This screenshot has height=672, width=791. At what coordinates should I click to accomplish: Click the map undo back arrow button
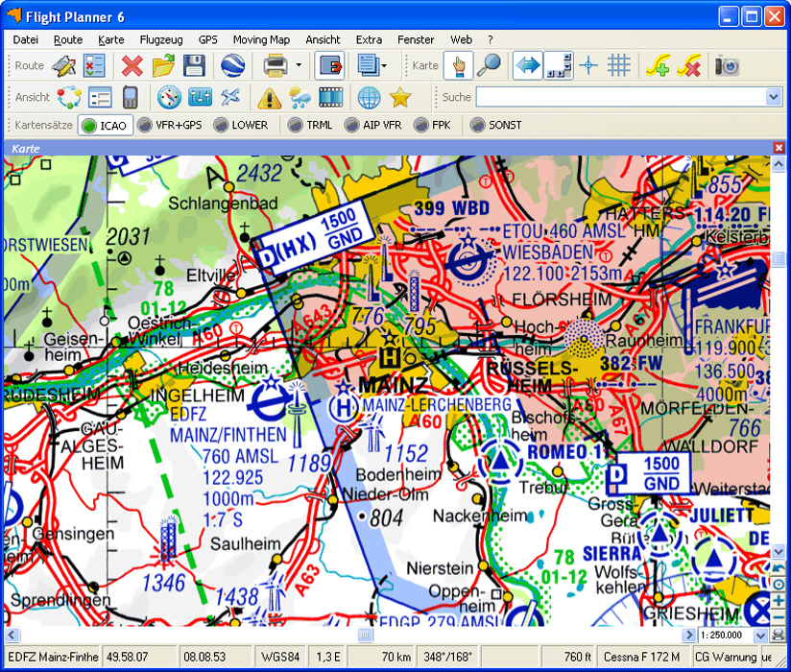pyautogui.click(x=778, y=568)
